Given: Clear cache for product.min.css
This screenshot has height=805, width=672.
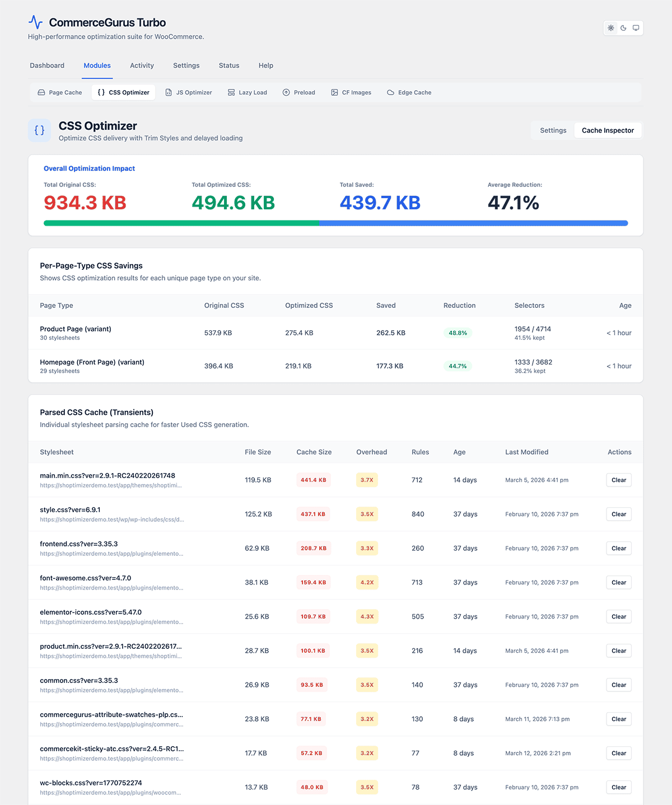Looking at the screenshot, I should 619,651.
